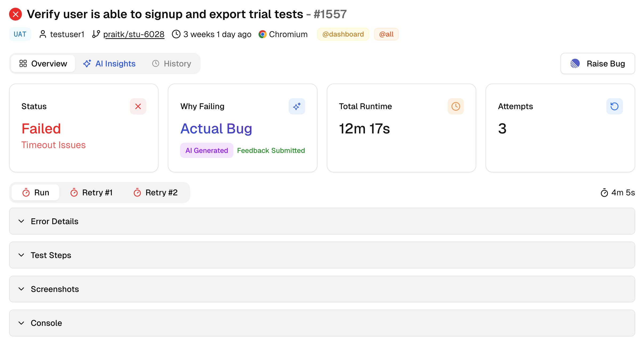Click the clock icon in Total Runtime card
This screenshot has height=344, width=644.
click(455, 106)
